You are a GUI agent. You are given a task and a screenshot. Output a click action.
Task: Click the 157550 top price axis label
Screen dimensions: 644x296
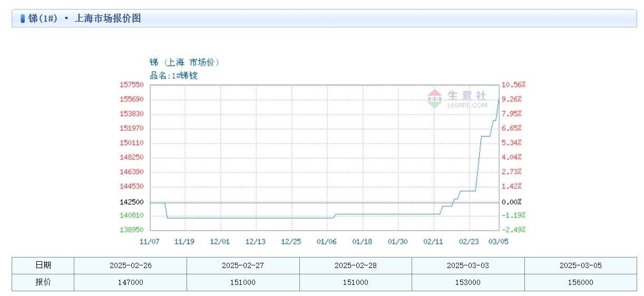click(132, 84)
